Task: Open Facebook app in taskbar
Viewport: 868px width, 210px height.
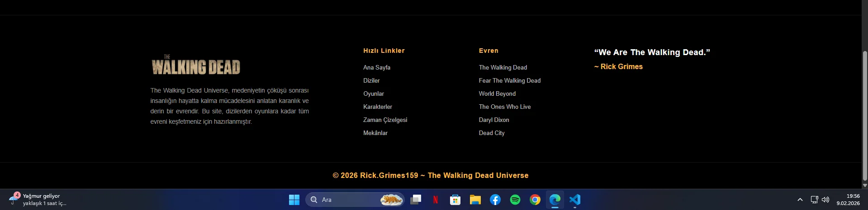Action: click(495, 200)
